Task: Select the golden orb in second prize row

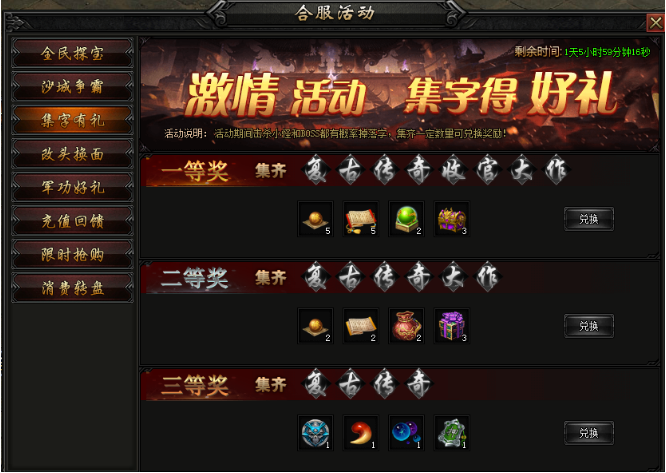Action: 316,326
